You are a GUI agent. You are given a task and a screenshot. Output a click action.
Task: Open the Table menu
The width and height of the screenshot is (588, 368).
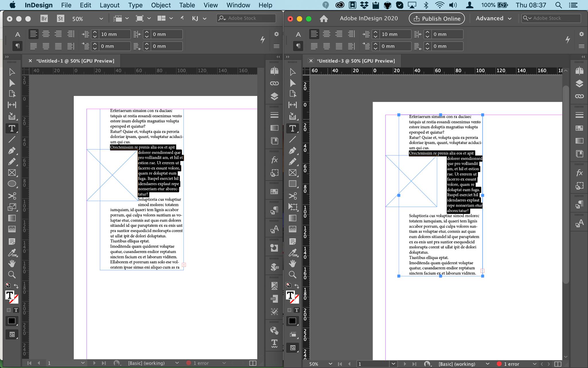tap(187, 5)
